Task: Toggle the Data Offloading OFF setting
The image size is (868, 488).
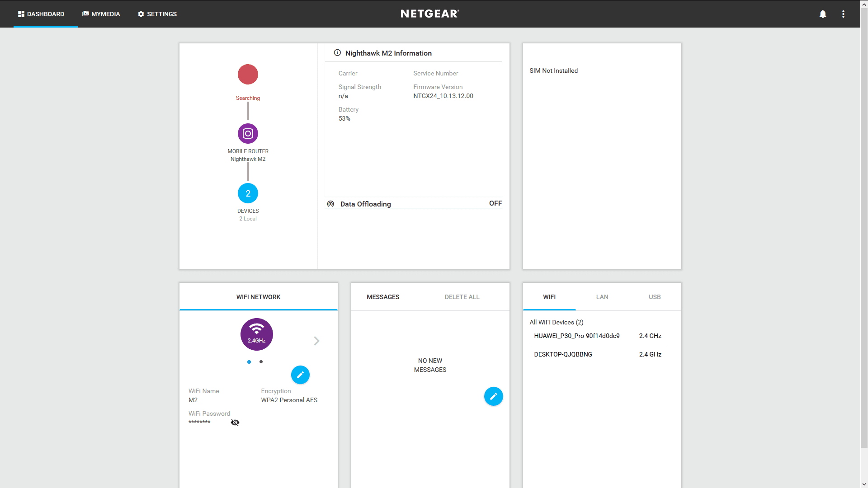Action: pos(495,203)
